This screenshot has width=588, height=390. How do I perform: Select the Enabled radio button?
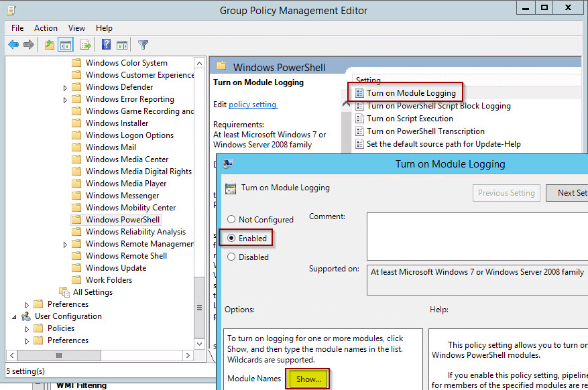(231, 238)
